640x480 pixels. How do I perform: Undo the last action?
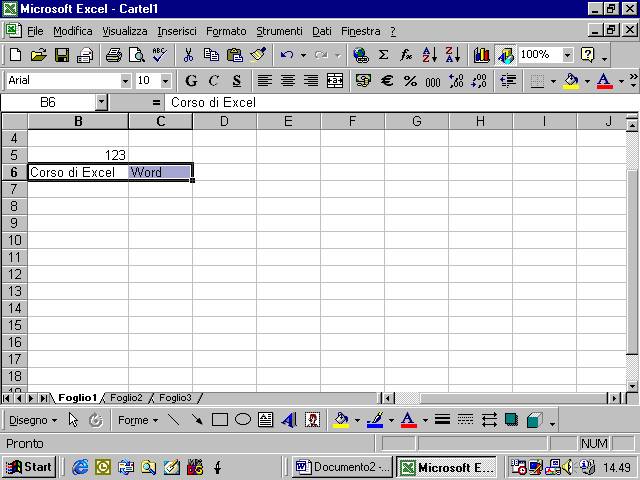point(287,55)
